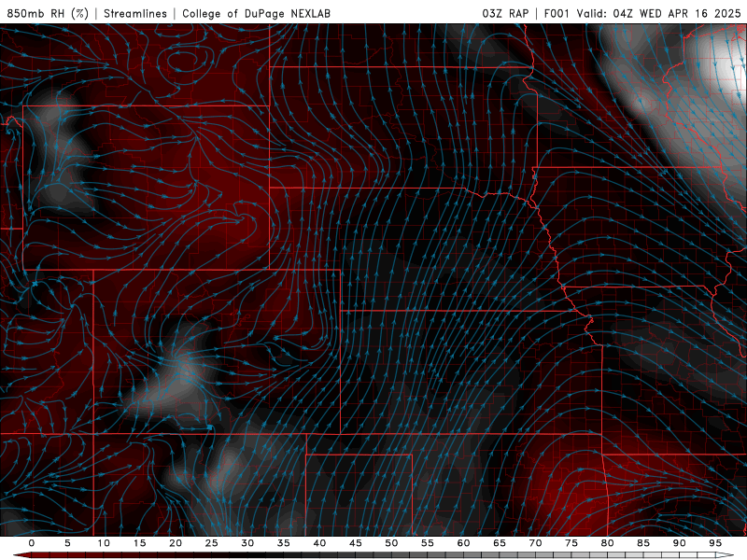The image size is (747, 560).
Task: Click the "College of DuPage NEXLAB" text
Action: pyautogui.click(x=256, y=13)
